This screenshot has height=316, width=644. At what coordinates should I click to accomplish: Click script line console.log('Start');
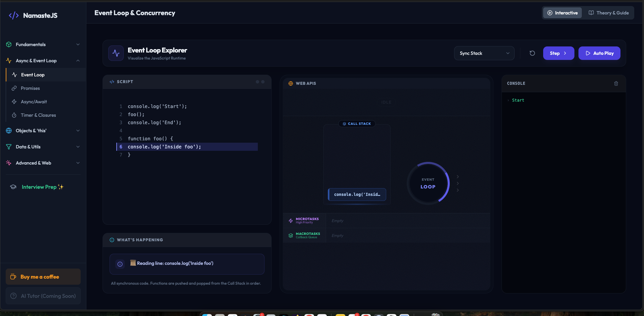pos(157,106)
